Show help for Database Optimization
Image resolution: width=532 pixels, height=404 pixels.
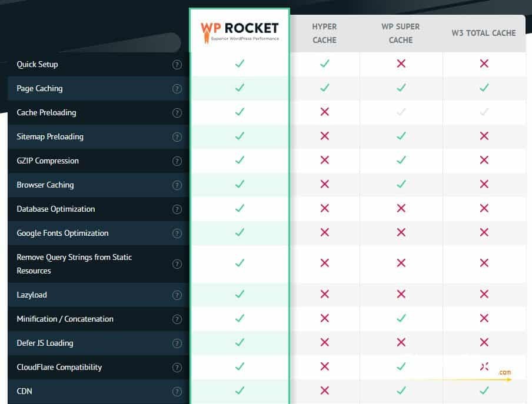tap(177, 209)
